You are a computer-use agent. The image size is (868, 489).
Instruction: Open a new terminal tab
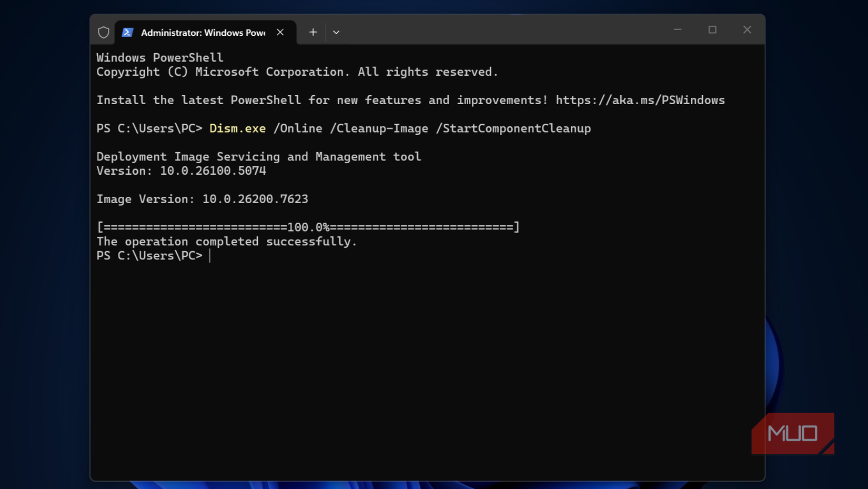coord(313,33)
